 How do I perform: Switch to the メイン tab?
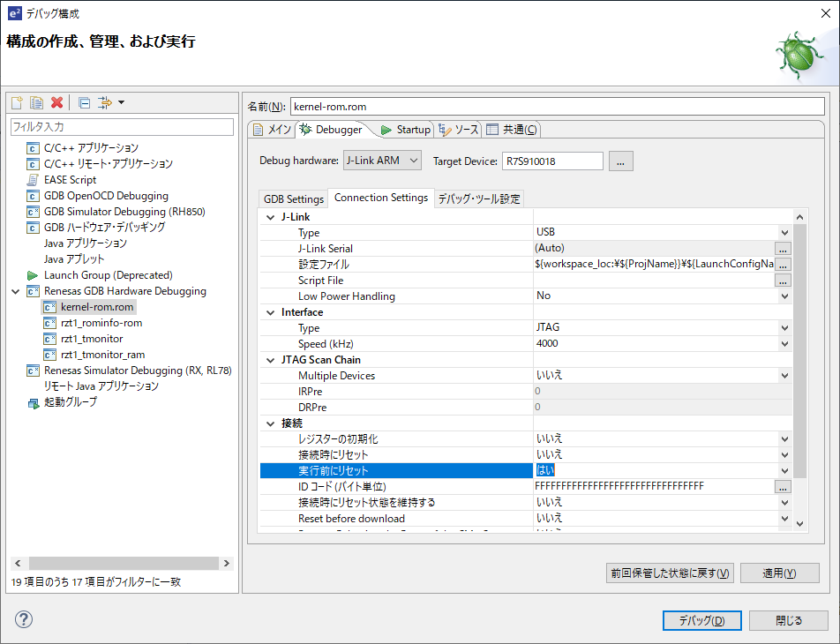click(x=272, y=130)
